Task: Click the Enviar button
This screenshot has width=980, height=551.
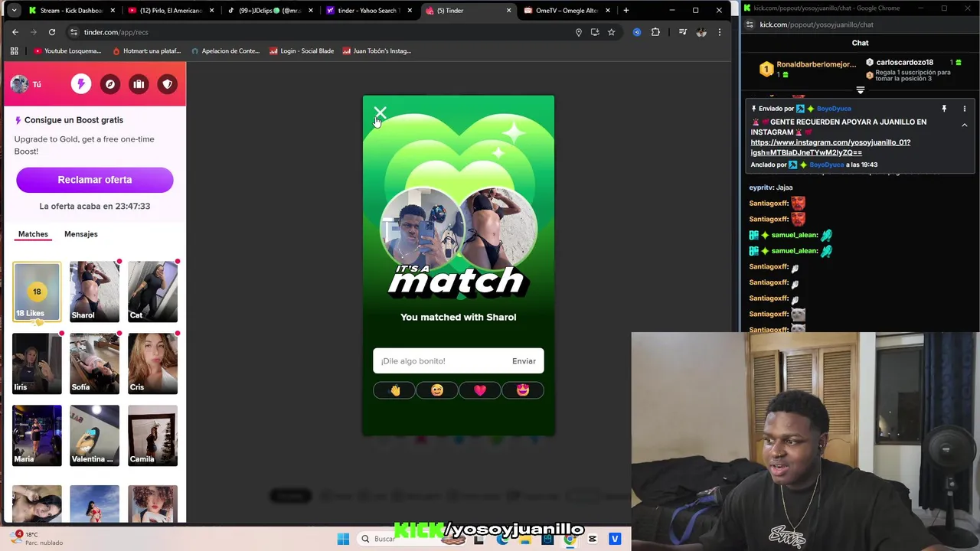Action: (524, 361)
